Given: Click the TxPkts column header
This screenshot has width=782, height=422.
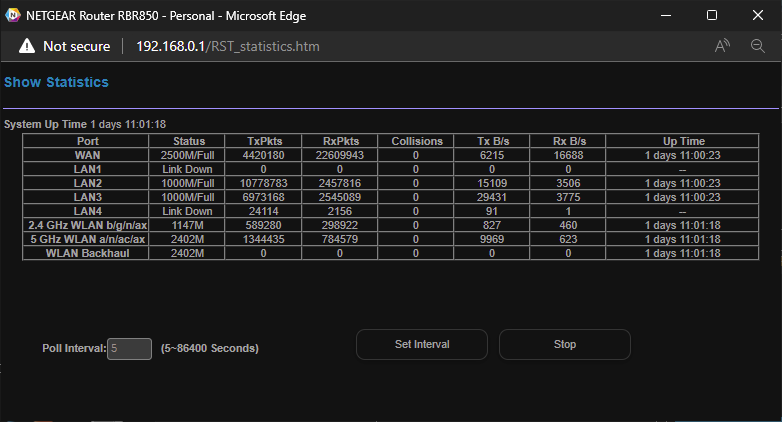Looking at the screenshot, I should [264, 141].
